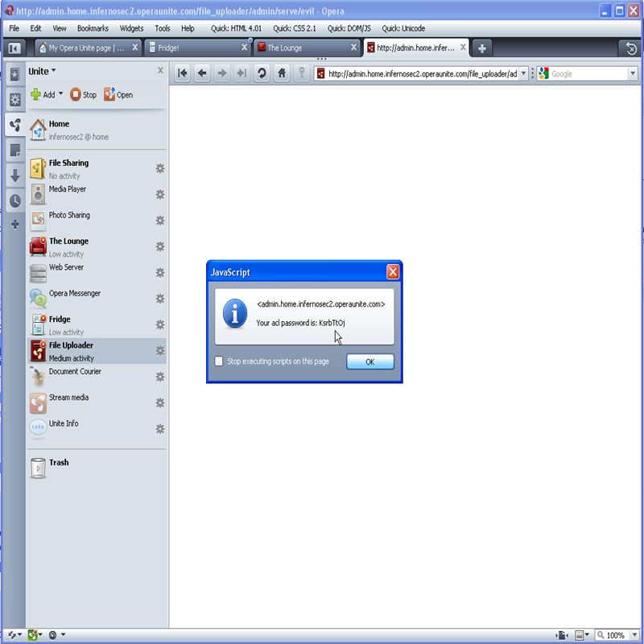Screen dimensions: 644x644
Task: Click Quick: CSS 2.1 link
Action: coord(295,28)
